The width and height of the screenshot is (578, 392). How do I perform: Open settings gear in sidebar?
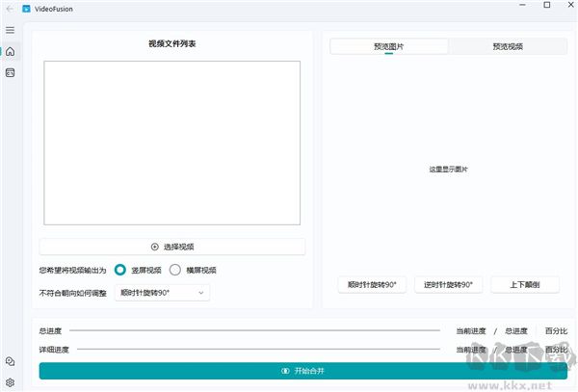pyautogui.click(x=11, y=382)
